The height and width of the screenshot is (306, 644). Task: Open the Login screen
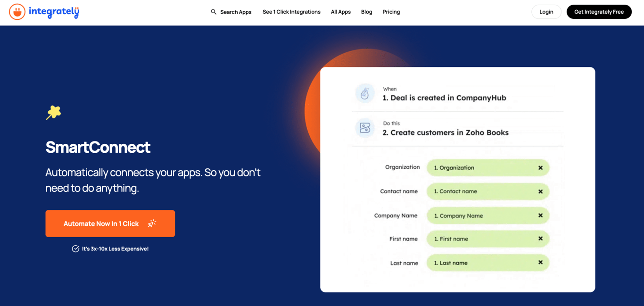[546, 11]
